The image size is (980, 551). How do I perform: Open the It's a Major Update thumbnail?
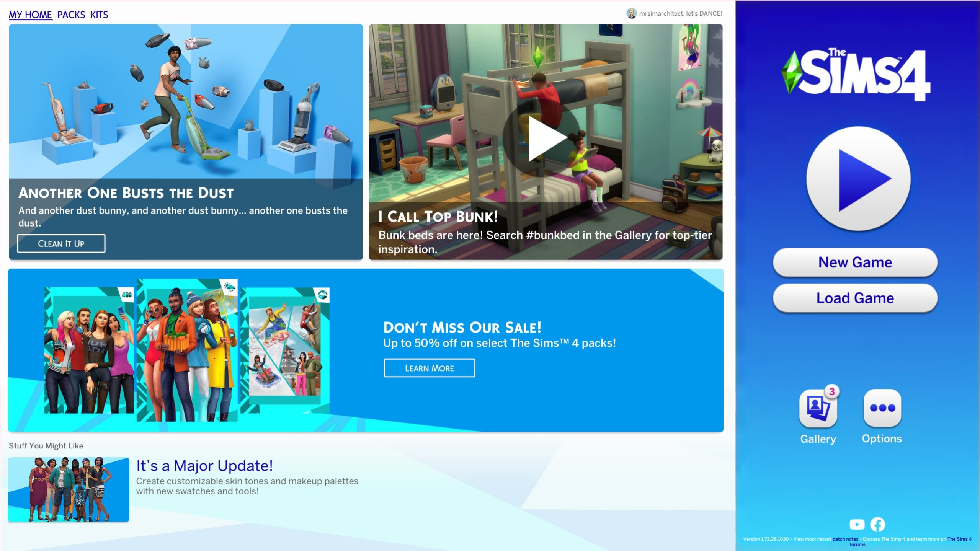[x=69, y=489]
